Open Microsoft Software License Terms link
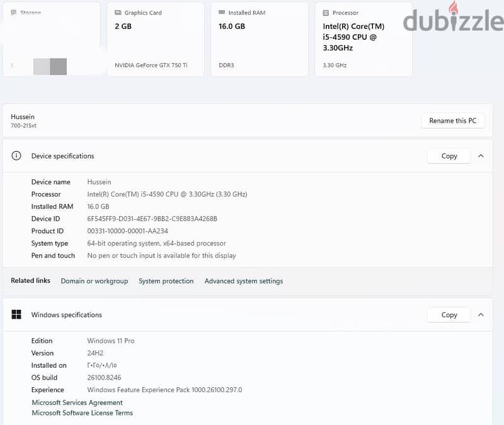Image resolution: width=504 pixels, height=425 pixels. click(83, 413)
